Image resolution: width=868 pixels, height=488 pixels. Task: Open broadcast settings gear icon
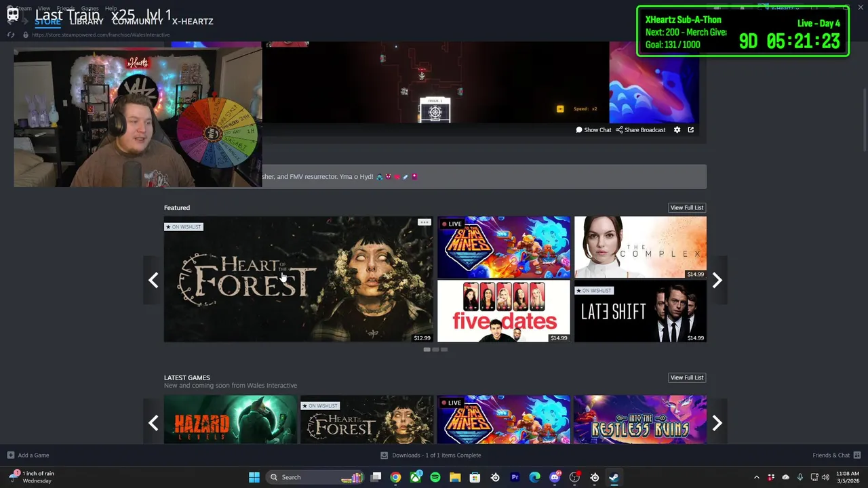pos(677,129)
